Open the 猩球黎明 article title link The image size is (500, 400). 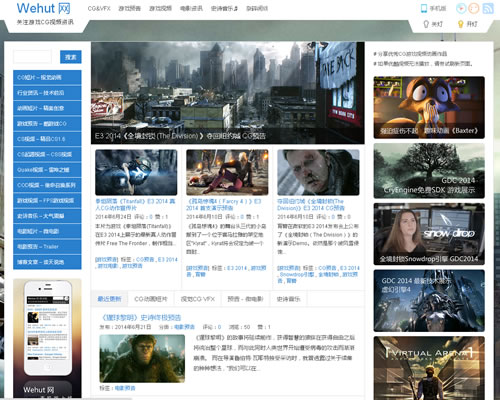pos(141,317)
